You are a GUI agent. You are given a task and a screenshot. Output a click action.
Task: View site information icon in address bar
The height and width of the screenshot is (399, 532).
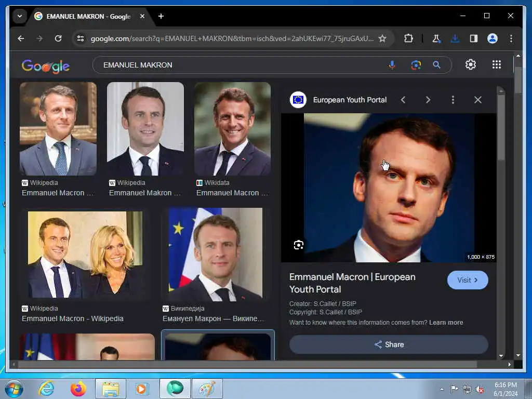(x=81, y=38)
